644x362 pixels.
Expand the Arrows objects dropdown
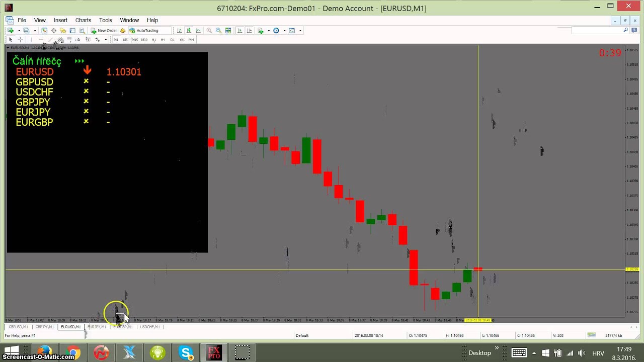pyautogui.click(x=106, y=40)
